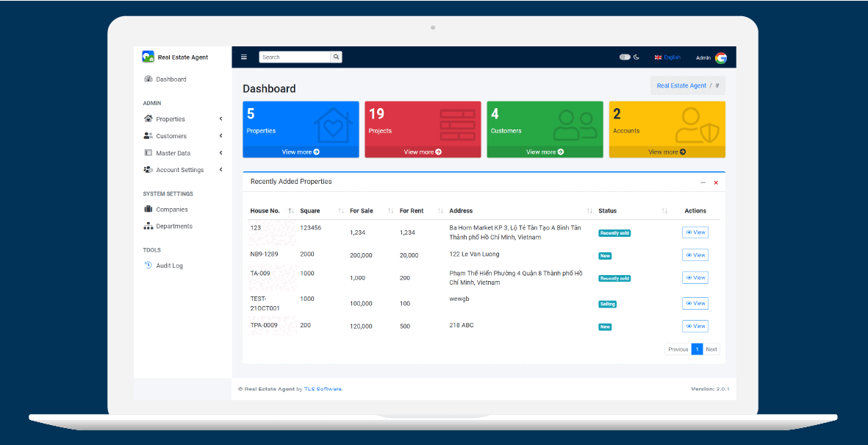
Task: Open the TLS Software footer link
Action: (323, 389)
